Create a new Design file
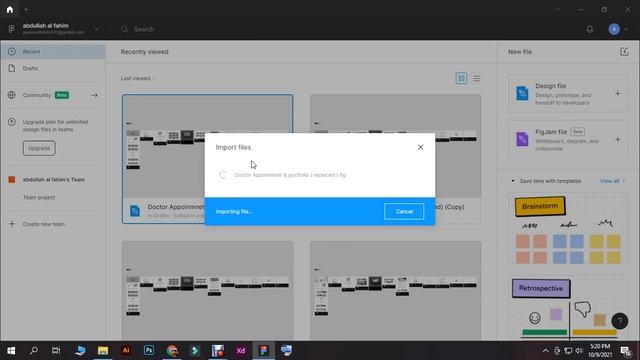 click(x=568, y=93)
